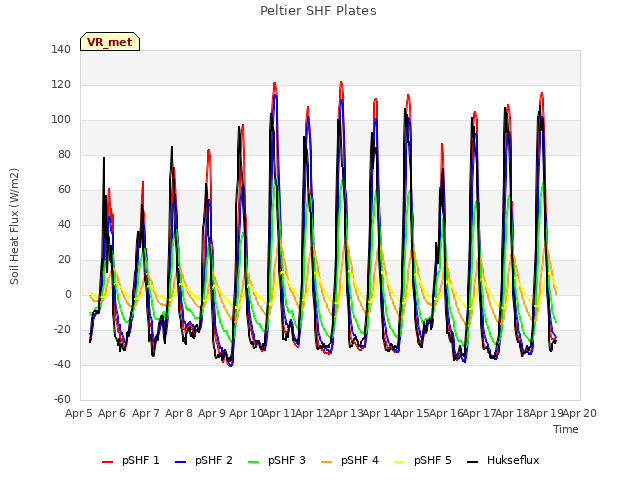Click the Apr 7 x-axis tick label
Image resolution: width=640 pixels, height=480 pixels.
click(146, 413)
